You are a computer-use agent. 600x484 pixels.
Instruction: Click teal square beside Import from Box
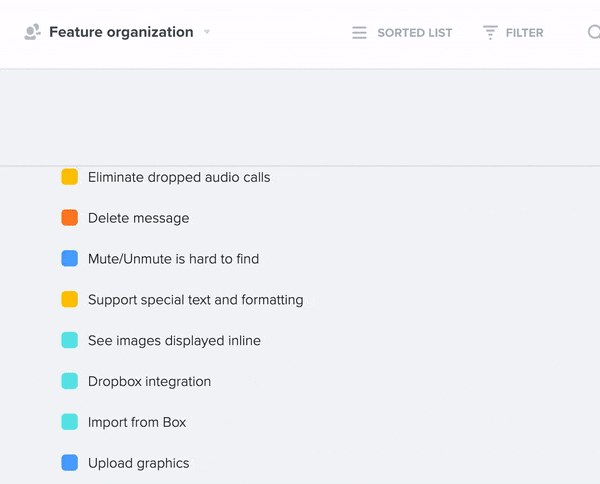[70, 422]
